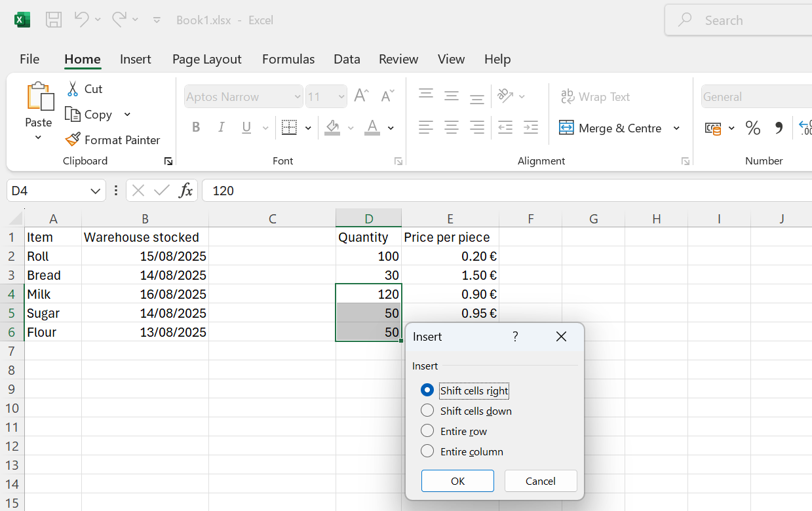The height and width of the screenshot is (511, 812).
Task: Click the formula bar showing 120
Action: click(x=507, y=191)
